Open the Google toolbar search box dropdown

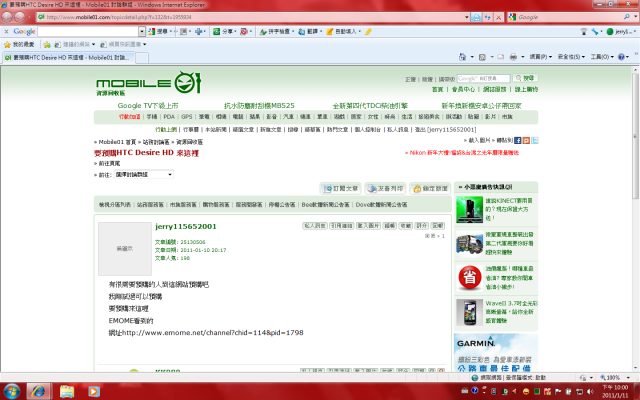(x=142, y=31)
